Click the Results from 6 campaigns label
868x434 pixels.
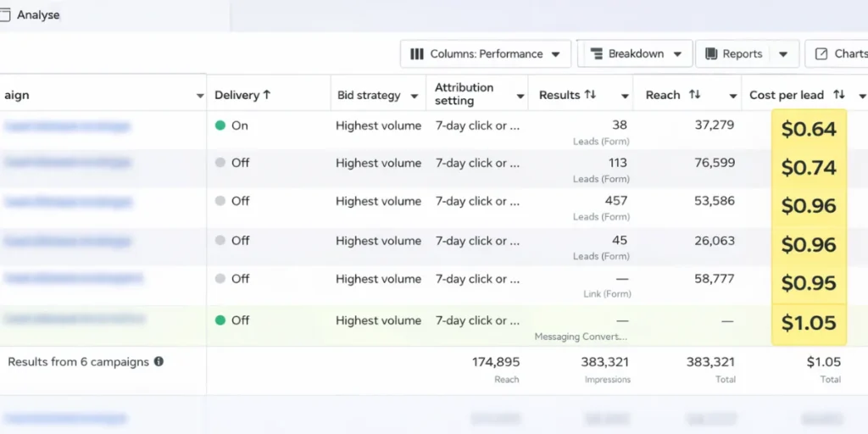[78, 362]
